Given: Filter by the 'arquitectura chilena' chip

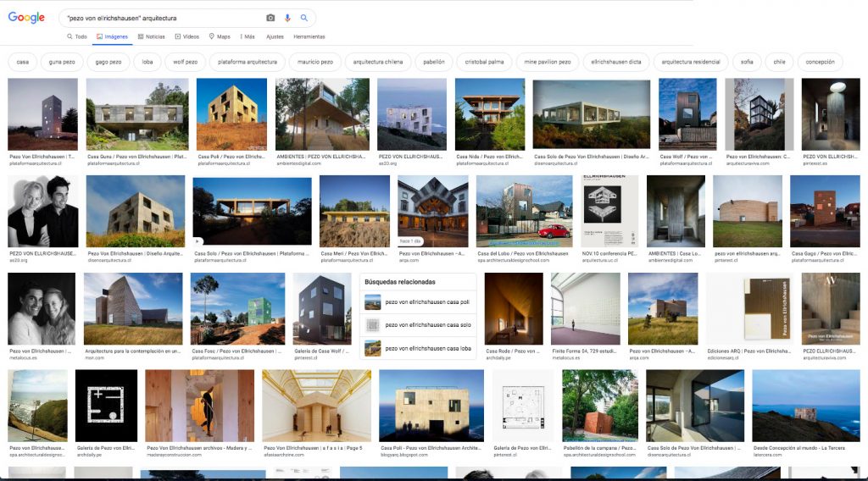Looking at the screenshot, I should 377,62.
